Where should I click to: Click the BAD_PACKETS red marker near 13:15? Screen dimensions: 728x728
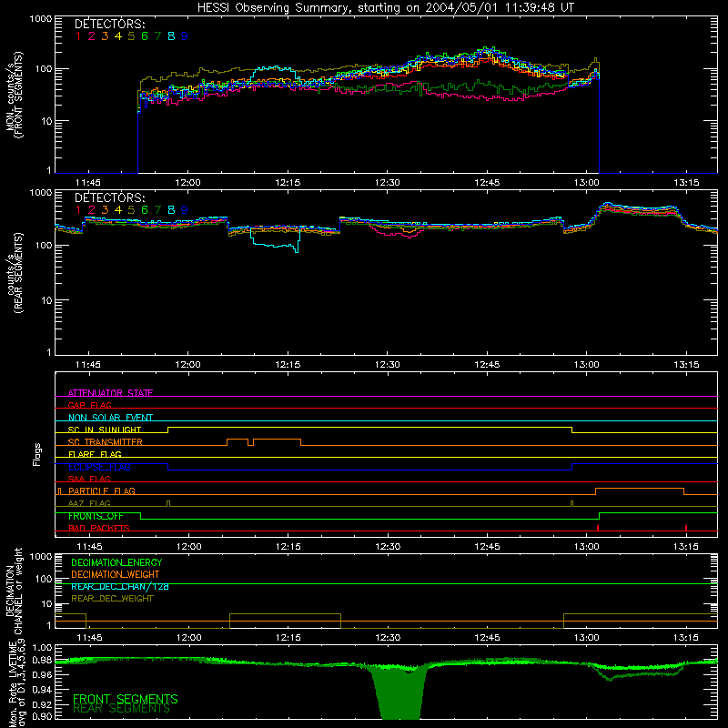coord(686,528)
